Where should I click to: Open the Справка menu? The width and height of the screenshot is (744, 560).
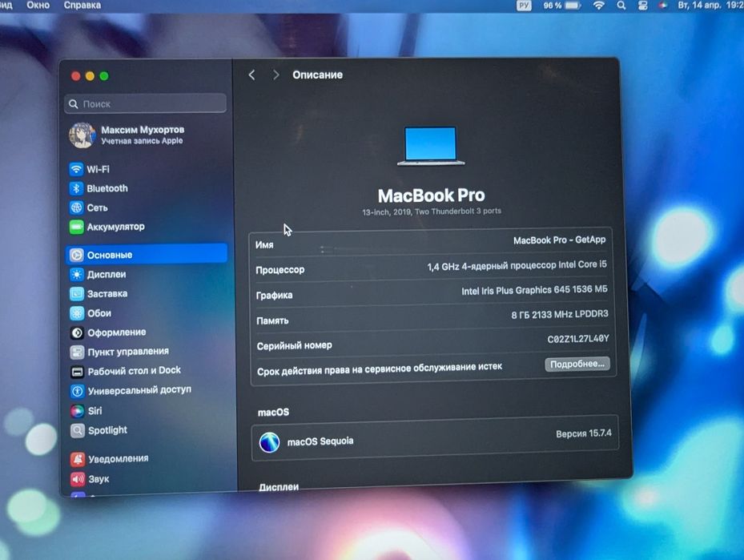click(x=82, y=6)
